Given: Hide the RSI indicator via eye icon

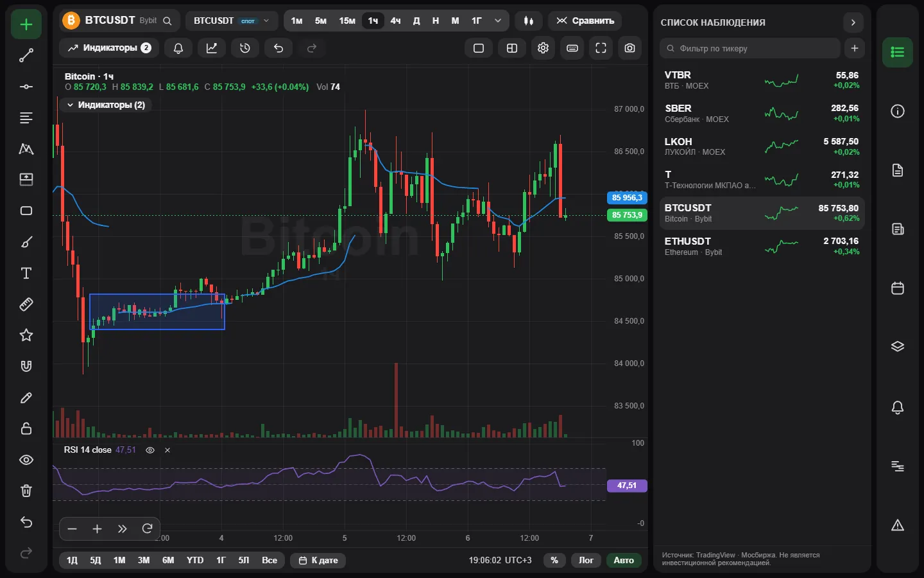Looking at the screenshot, I should 150,450.
